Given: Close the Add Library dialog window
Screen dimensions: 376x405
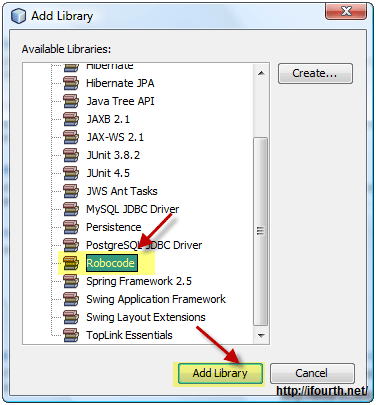Looking at the screenshot, I should pos(346,11).
